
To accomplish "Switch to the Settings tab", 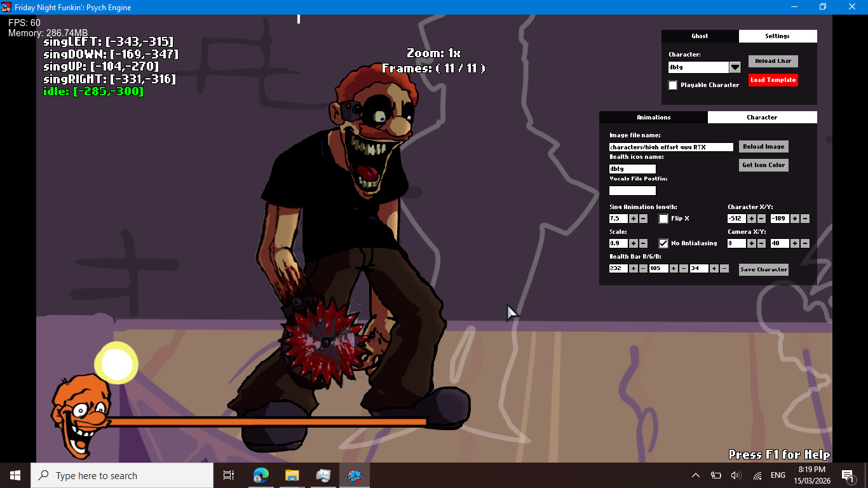I will 778,36.
